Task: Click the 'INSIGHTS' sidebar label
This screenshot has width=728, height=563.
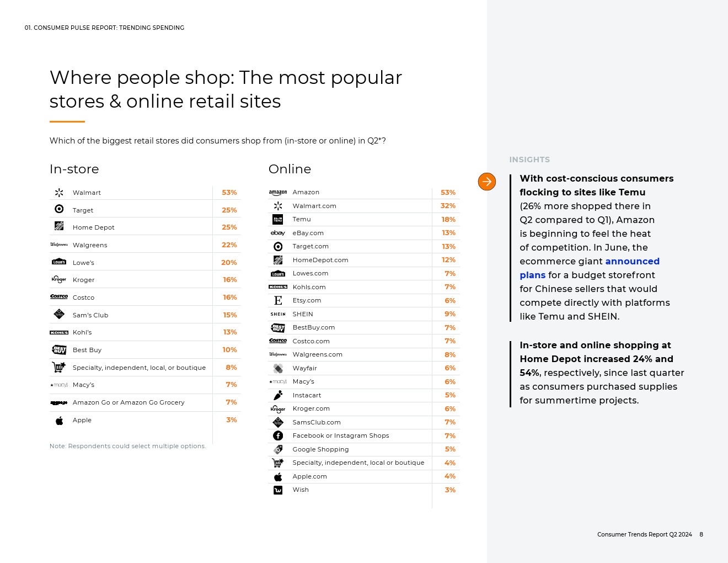Action: (x=529, y=160)
